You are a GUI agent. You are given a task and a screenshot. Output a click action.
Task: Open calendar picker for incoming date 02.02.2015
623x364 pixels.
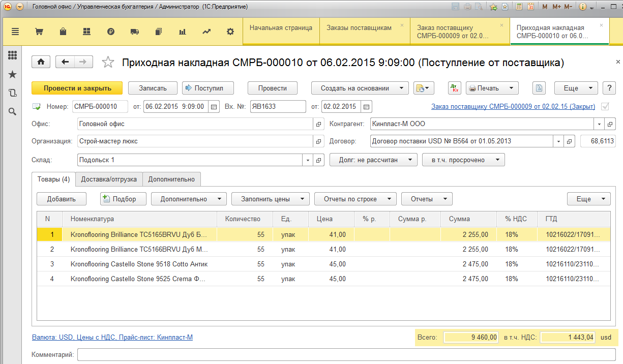[367, 107]
